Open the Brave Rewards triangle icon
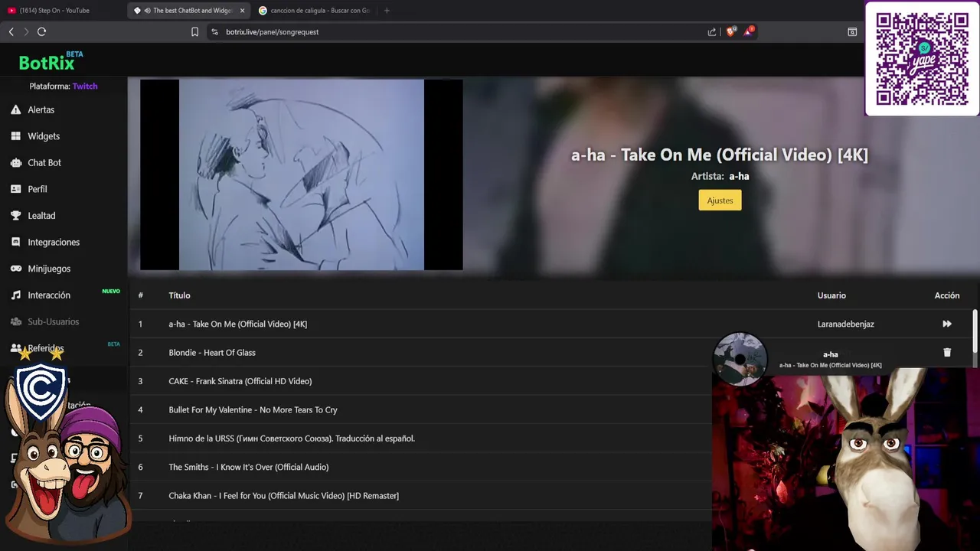This screenshot has width=980, height=551. pos(749,31)
